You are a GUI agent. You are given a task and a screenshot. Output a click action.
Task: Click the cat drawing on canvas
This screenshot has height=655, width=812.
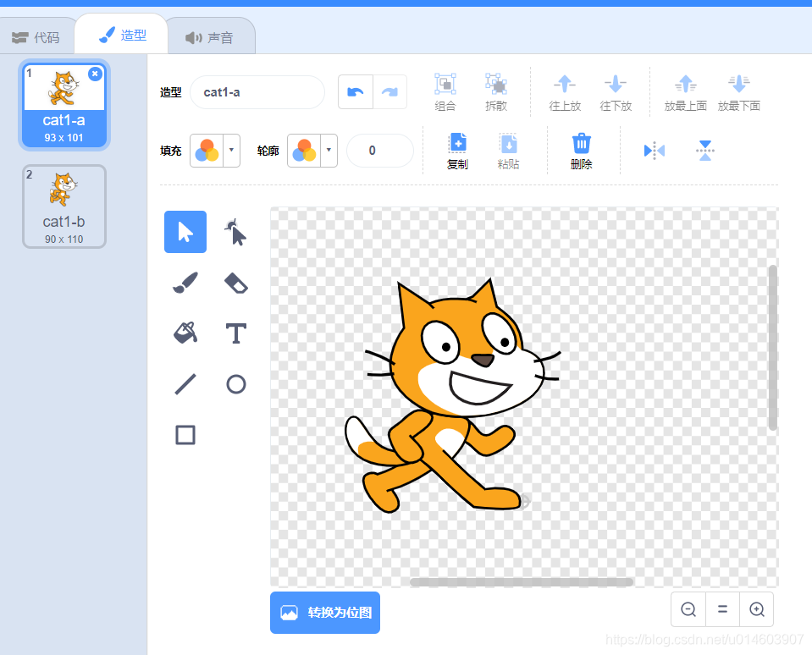[451, 396]
